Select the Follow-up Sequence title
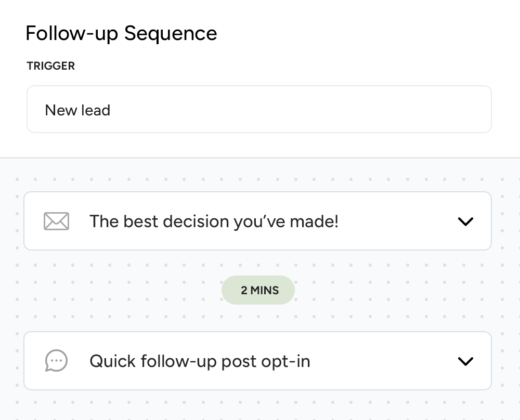The width and height of the screenshot is (520, 420). tap(121, 33)
